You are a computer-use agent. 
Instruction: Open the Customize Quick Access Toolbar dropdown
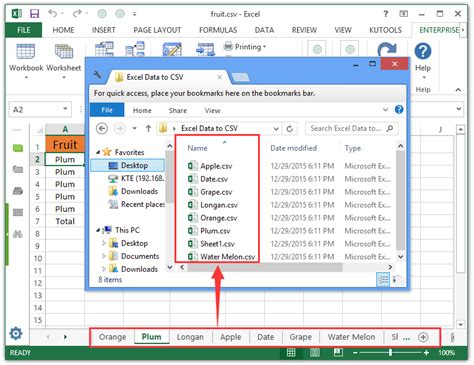point(134,14)
